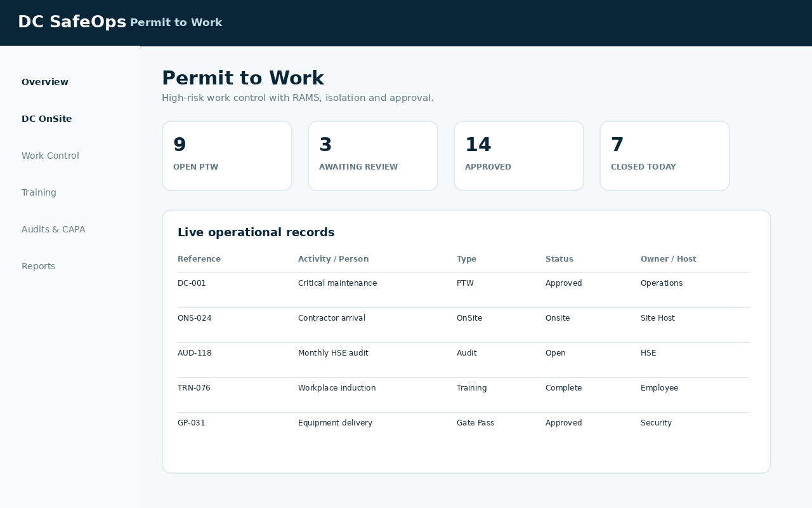Screen dimensions: 812x508
Task: Click the Open status of AUD-118
Action: point(556,353)
